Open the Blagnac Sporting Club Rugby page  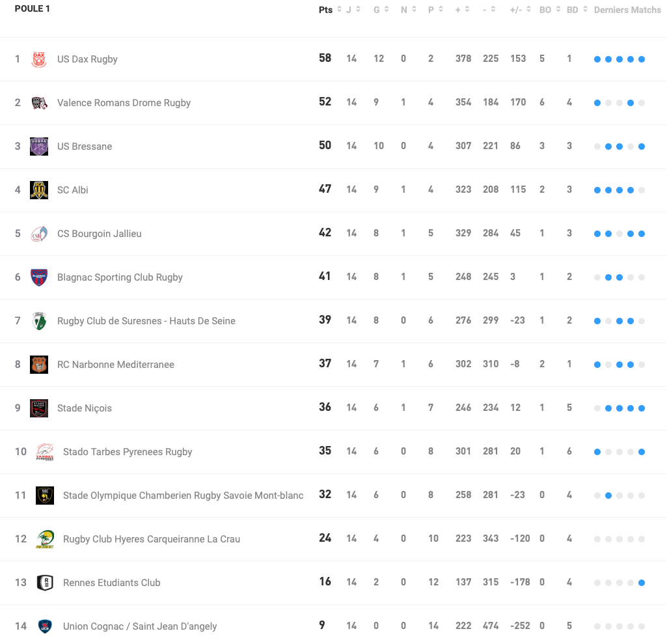120,277
